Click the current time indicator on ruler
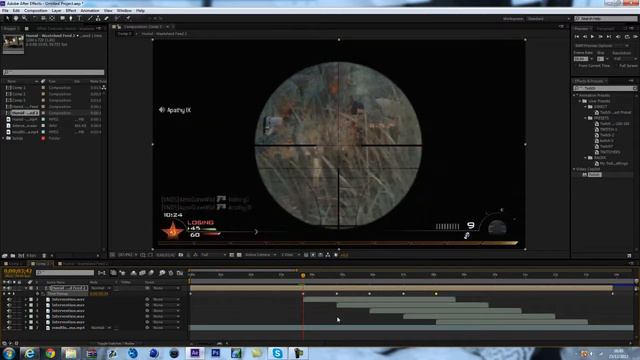The image size is (640, 360). point(303,276)
